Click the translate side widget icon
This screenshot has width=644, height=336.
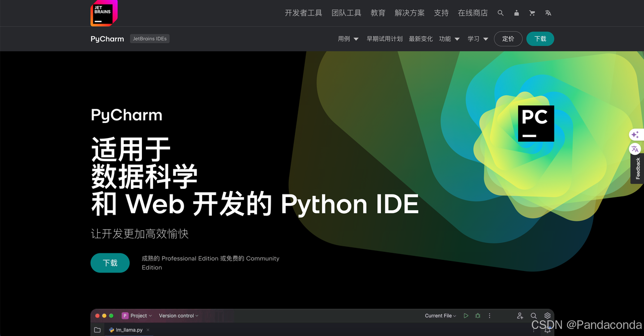635,149
